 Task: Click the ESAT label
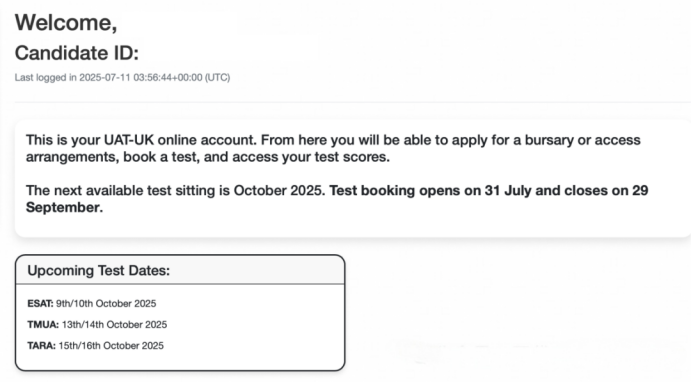40,304
